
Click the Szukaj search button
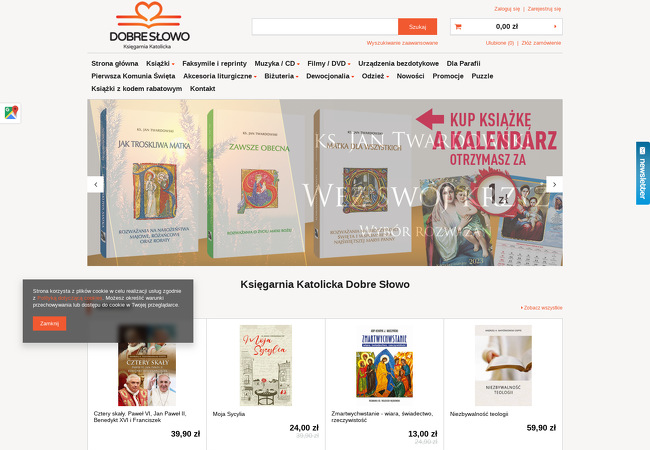(x=417, y=27)
